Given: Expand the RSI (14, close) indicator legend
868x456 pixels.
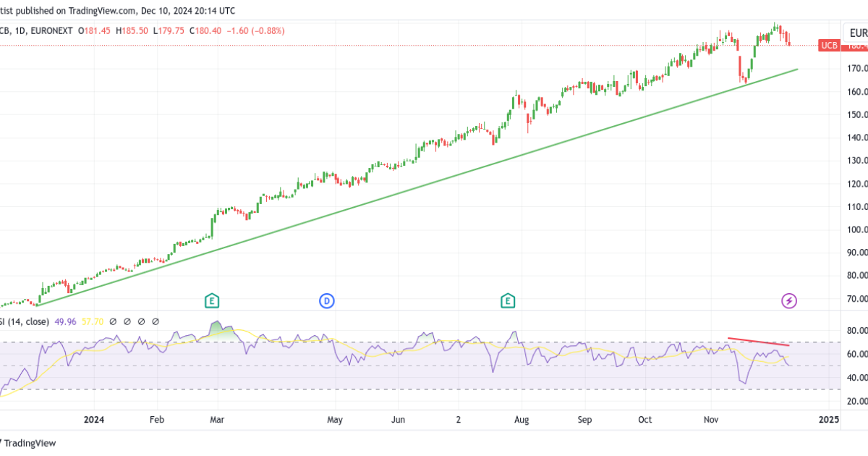Looking at the screenshot, I should 25,320.
